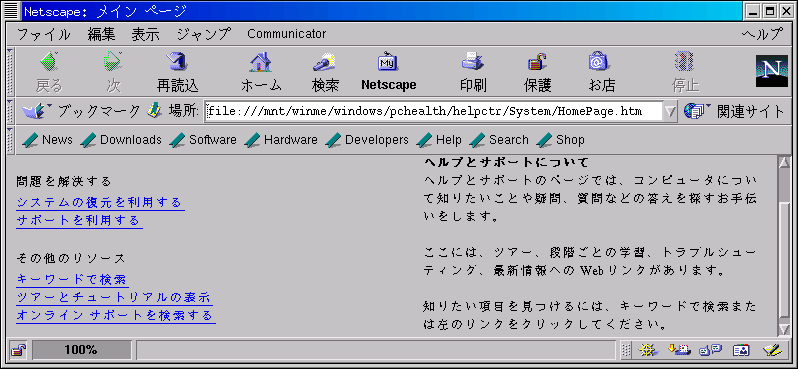Screen dimensions: 798x369
Task: Collapse the personal toolbar grip
Action: point(10,139)
